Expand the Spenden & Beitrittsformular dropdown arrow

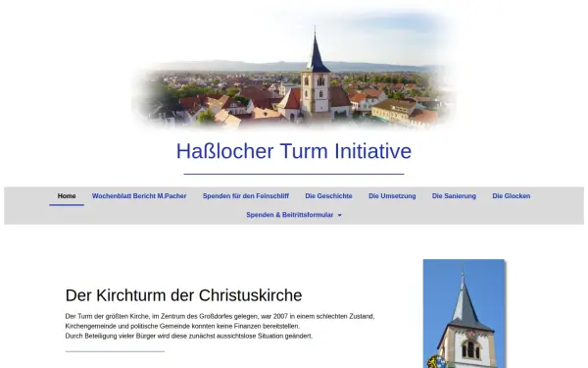(x=340, y=215)
